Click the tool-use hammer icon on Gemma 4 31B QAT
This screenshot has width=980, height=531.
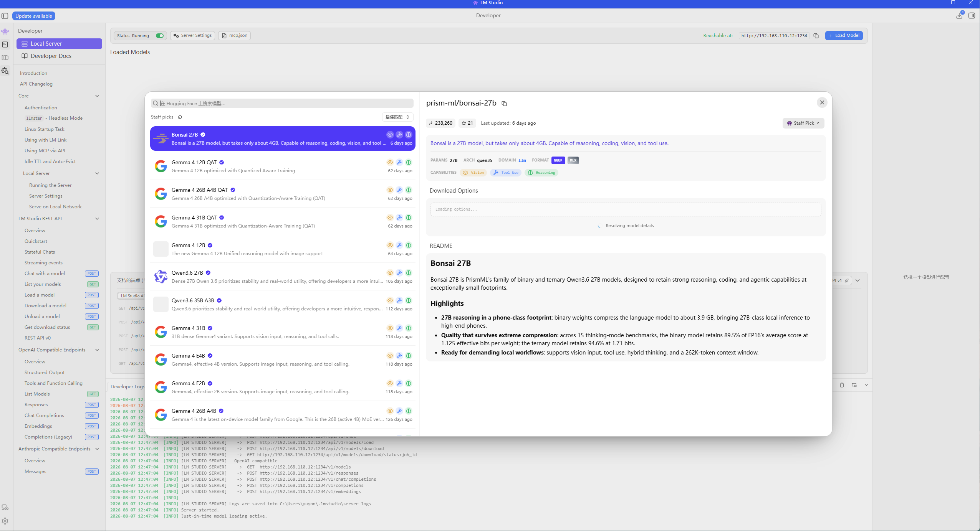point(399,218)
